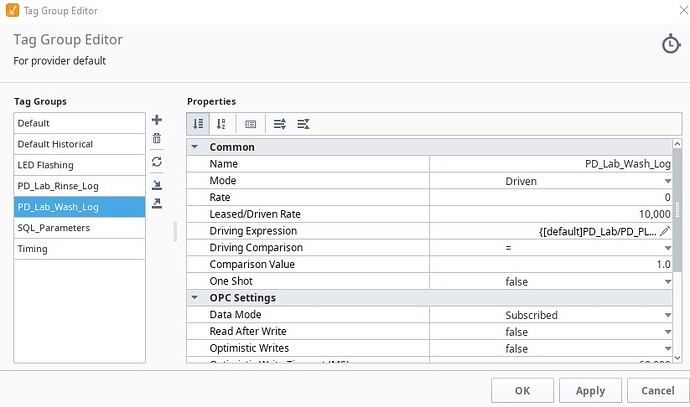Click the export tag groups icon
690x407 pixels.
157,203
